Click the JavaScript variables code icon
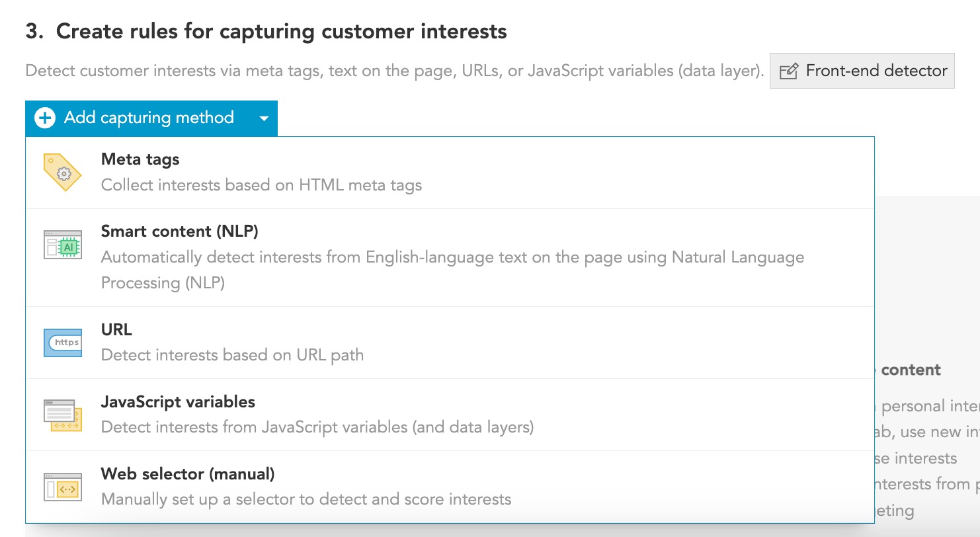Viewport: 980px width, 537px height. [x=62, y=415]
